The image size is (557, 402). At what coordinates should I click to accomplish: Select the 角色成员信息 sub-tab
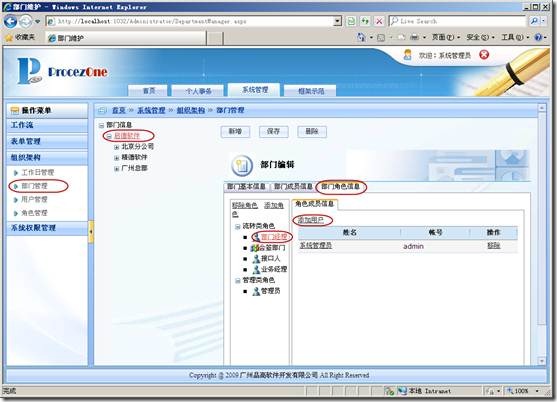[x=315, y=204]
